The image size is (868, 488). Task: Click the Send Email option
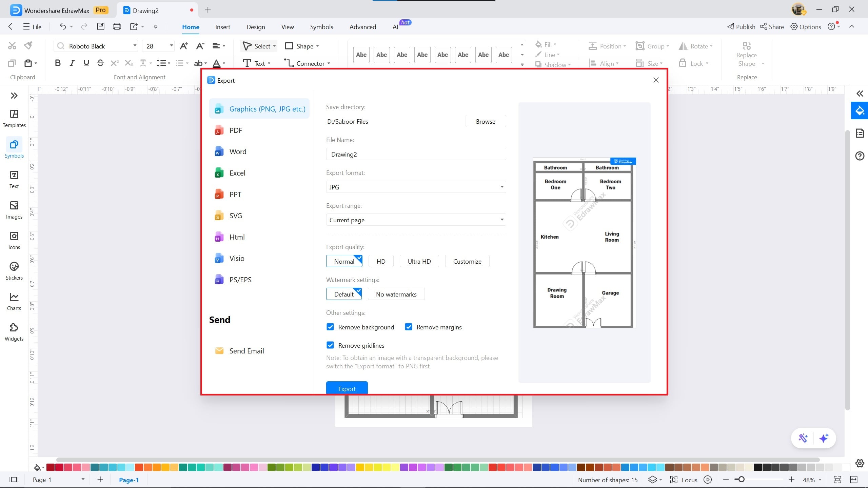[246, 351]
